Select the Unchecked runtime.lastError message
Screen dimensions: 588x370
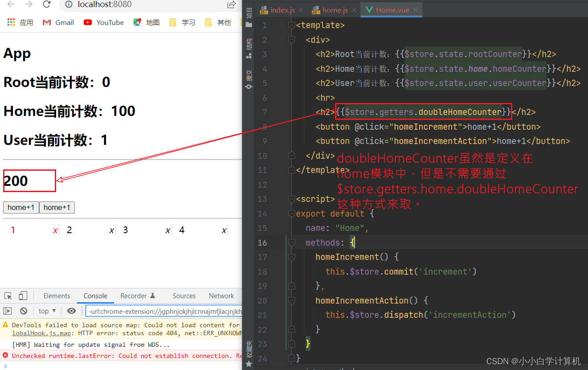[x=127, y=356]
